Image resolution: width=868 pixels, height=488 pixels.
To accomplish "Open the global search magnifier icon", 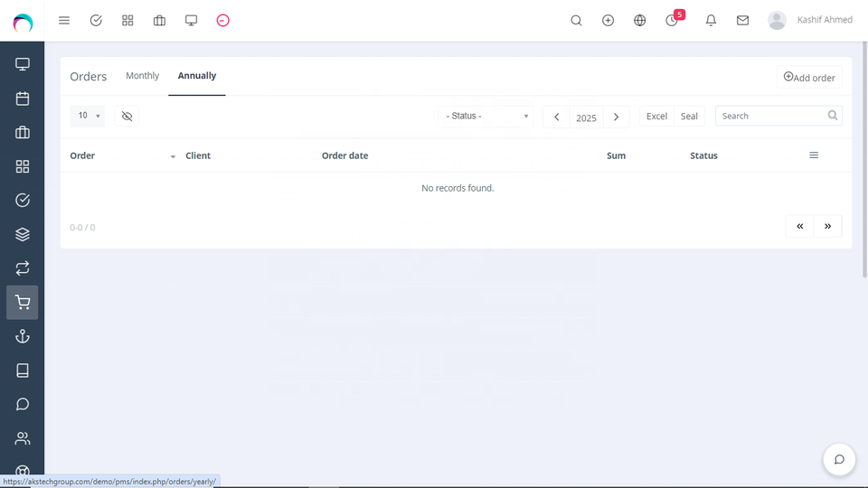I will tap(576, 21).
